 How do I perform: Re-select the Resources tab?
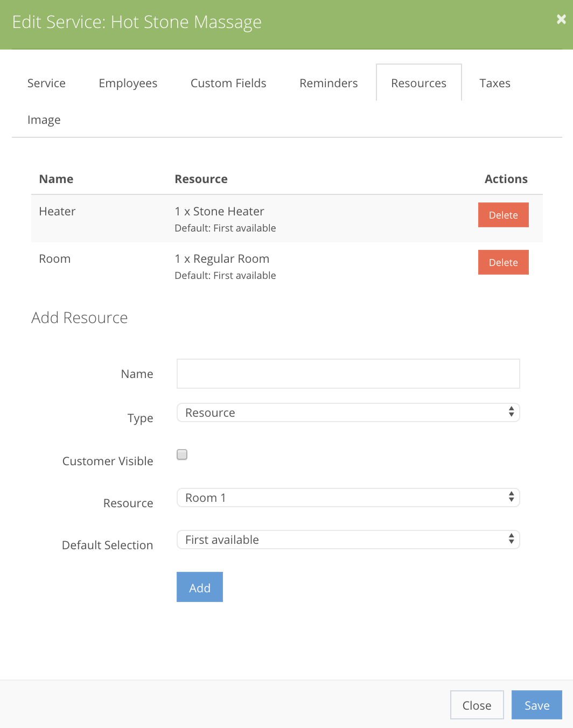[x=418, y=83]
